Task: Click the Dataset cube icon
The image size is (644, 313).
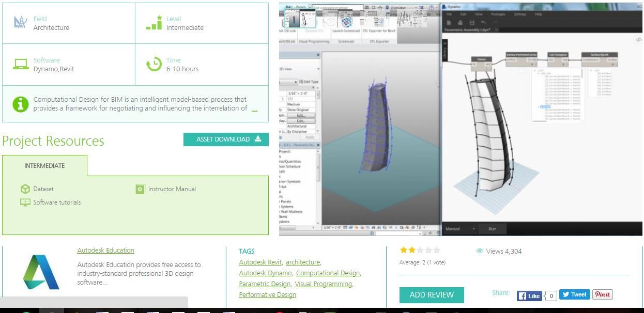Action: (25, 189)
